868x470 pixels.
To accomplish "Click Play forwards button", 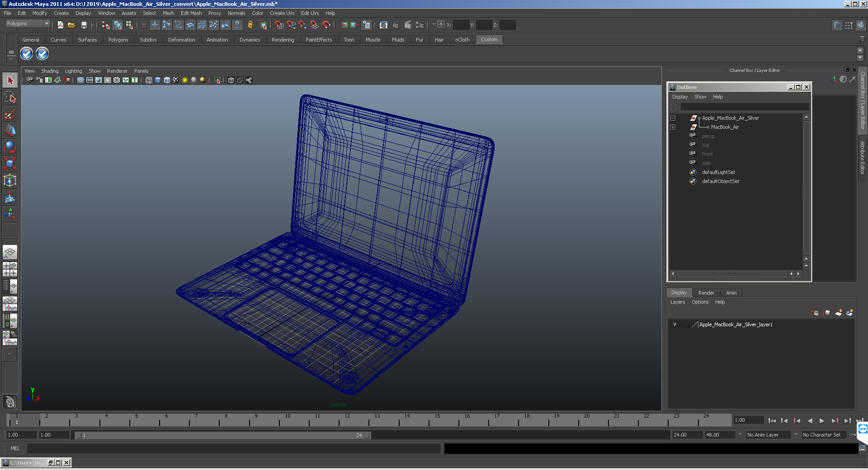I will coord(822,421).
